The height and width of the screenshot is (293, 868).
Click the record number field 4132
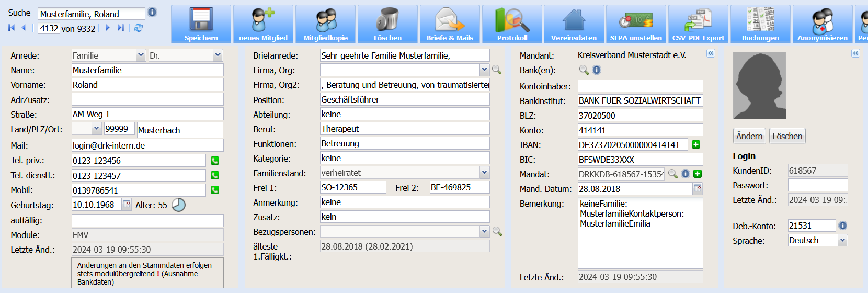coord(49,28)
